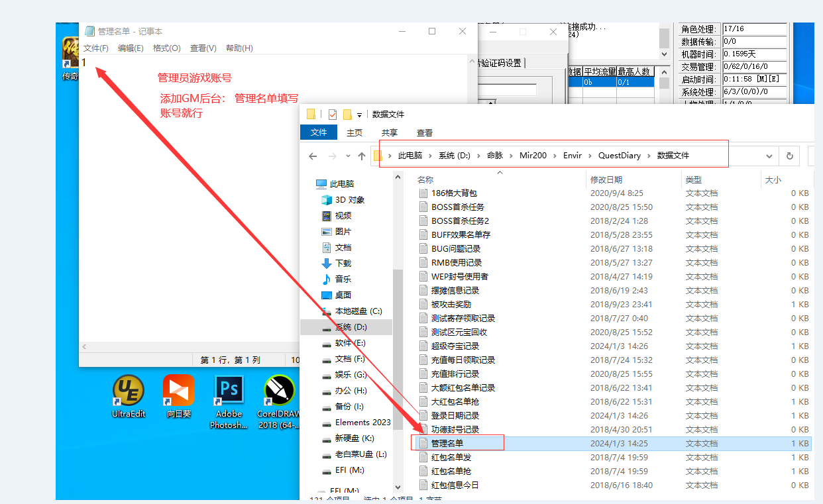
Task: Expand the address bar history dropdown
Action: [x=769, y=156]
